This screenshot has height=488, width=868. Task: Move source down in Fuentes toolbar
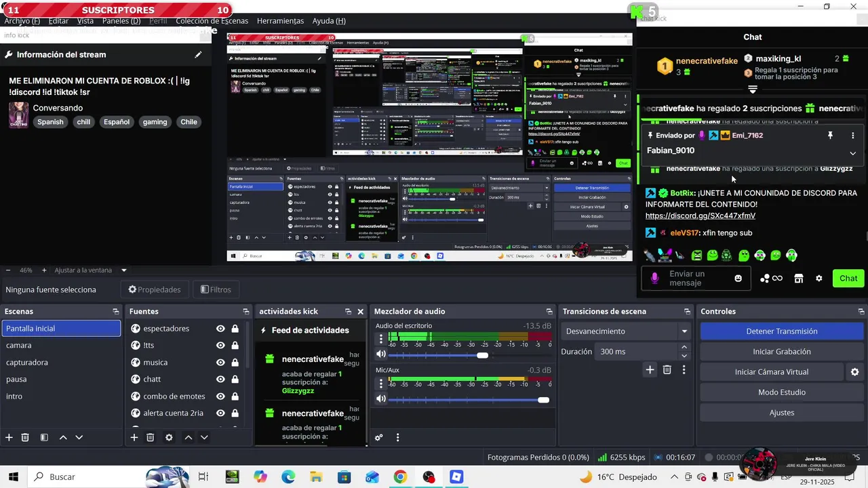coord(204,437)
